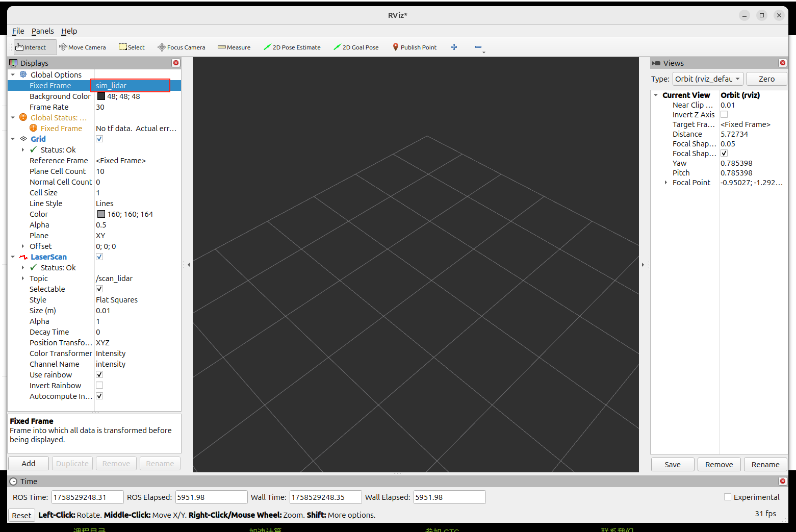
Task: Click the Background Color swatch
Action: coord(101,96)
